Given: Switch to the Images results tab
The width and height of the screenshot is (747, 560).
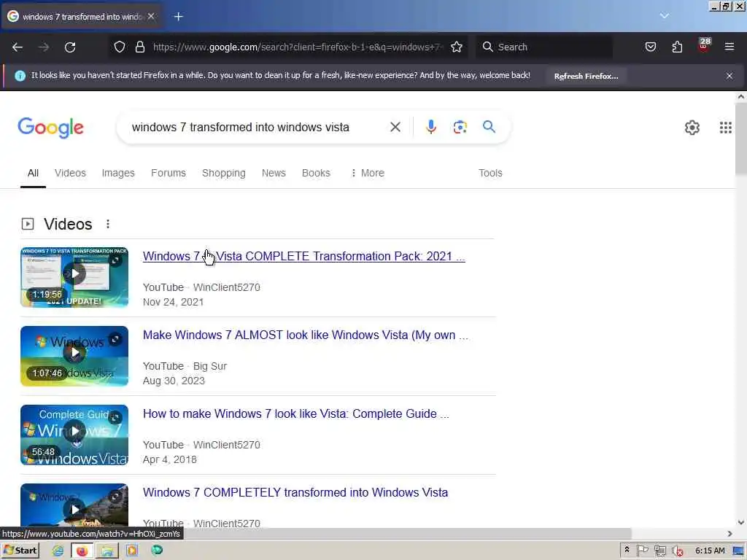Looking at the screenshot, I should click(x=118, y=173).
